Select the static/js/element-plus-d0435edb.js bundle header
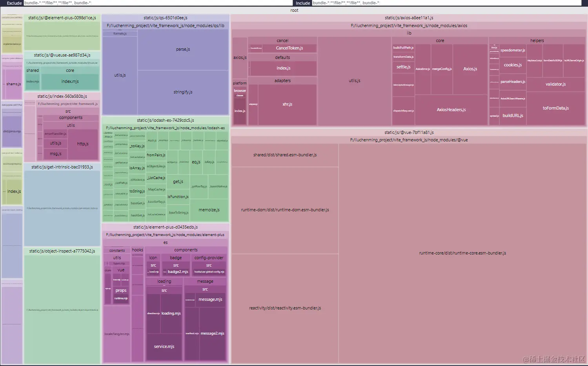 (166, 227)
